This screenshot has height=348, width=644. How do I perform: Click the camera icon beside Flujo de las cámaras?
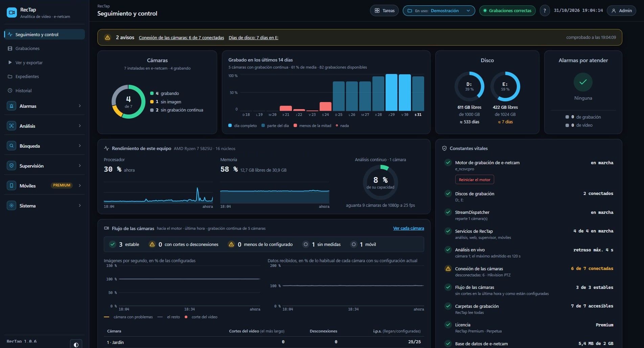click(107, 228)
